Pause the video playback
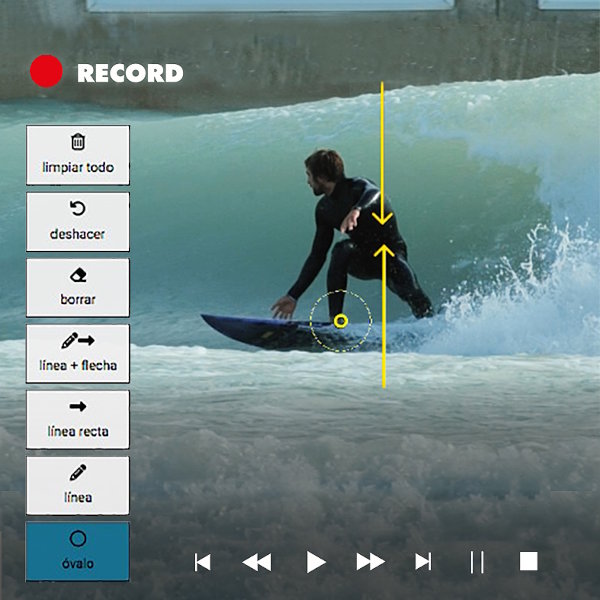 [477, 562]
